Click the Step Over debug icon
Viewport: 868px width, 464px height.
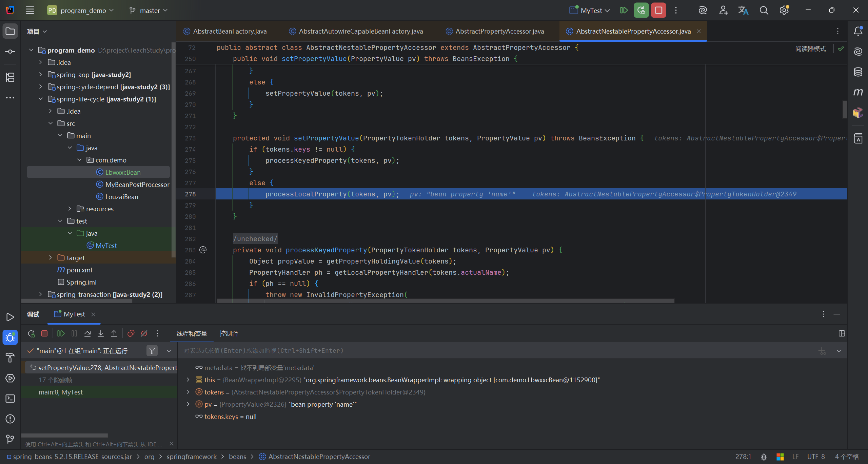click(x=87, y=333)
